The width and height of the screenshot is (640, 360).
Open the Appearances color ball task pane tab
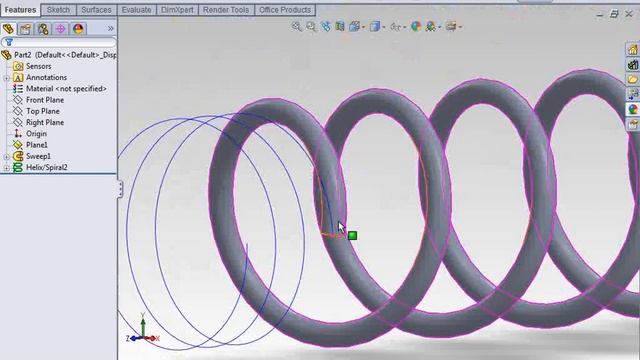(633, 109)
